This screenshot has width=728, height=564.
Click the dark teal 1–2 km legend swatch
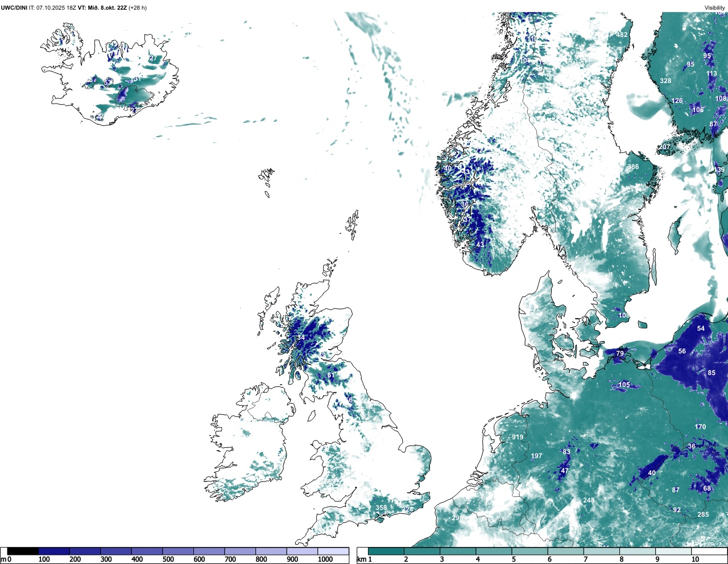tap(386, 551)
